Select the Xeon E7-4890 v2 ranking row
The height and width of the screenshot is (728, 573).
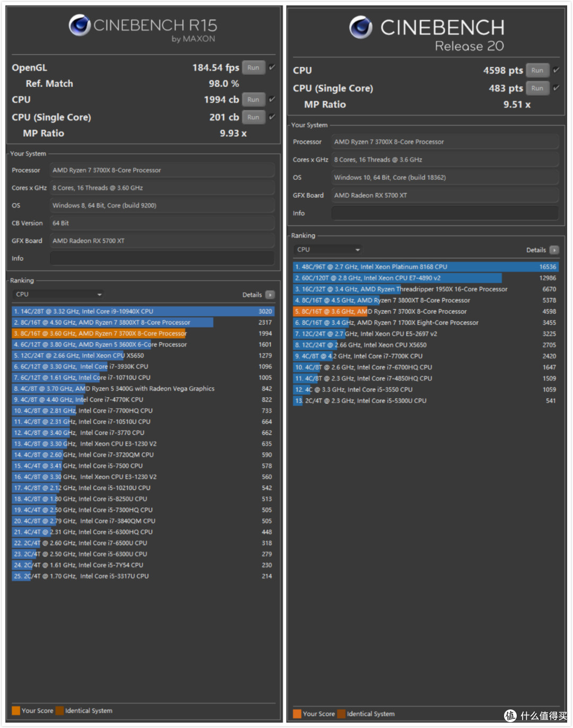tap(426, 278)
